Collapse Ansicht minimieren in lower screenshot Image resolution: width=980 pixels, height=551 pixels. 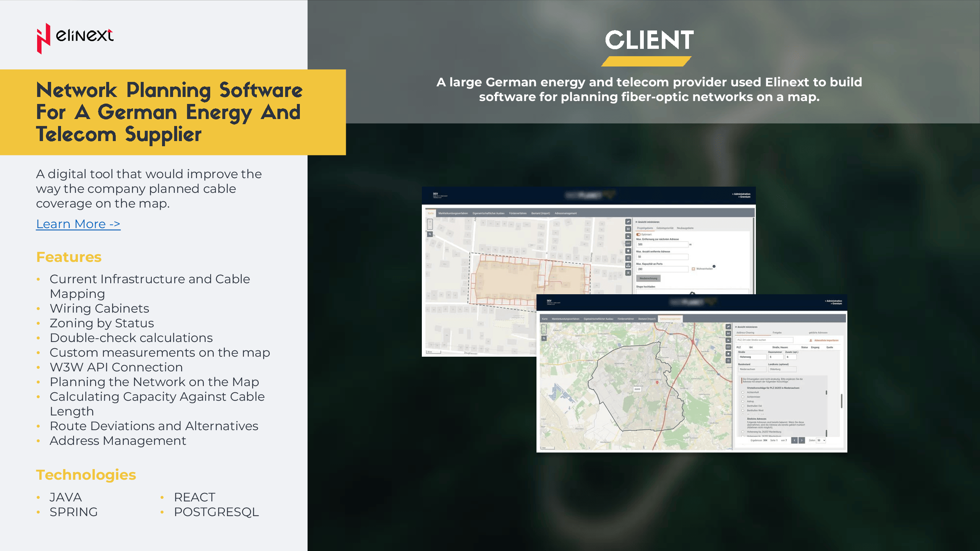tap(746, 327)
